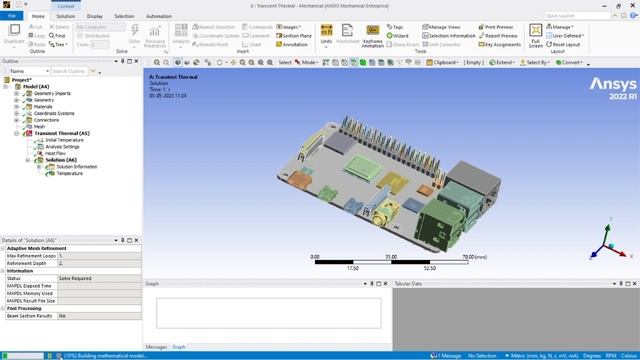Click the pause icon in the status bar
Viewport: 640px width, 360px height.
(49, 356)
